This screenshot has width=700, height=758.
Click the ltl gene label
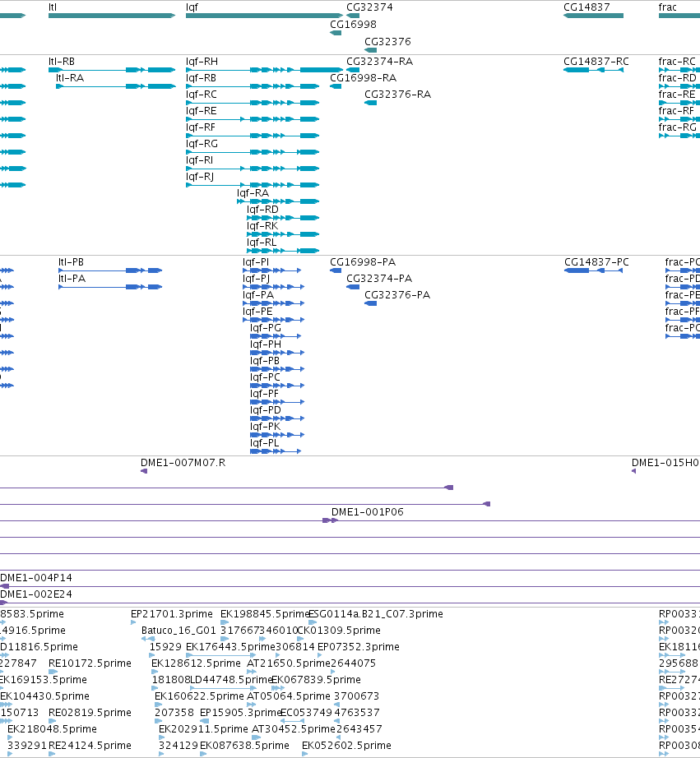pos(53,7)
